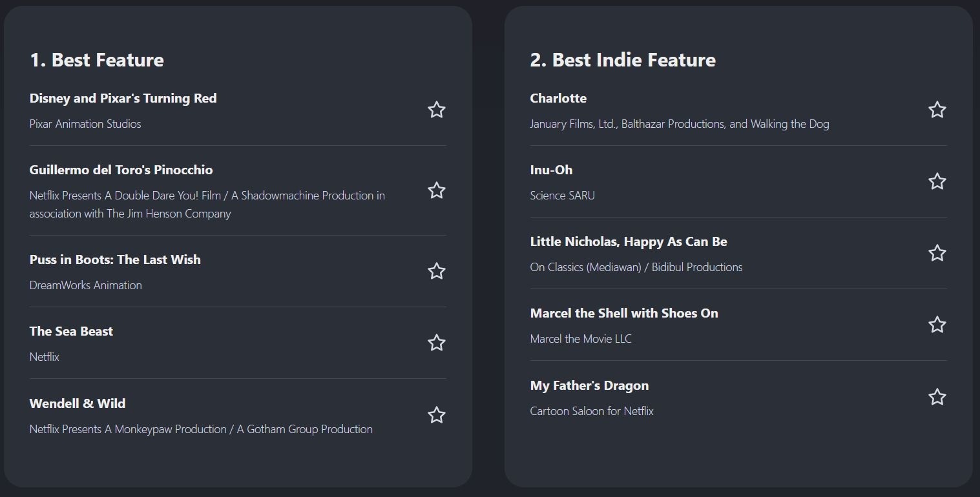
Task: Select the title 'Little Nicholas, Happy As Can Be'
Action: 629,241
